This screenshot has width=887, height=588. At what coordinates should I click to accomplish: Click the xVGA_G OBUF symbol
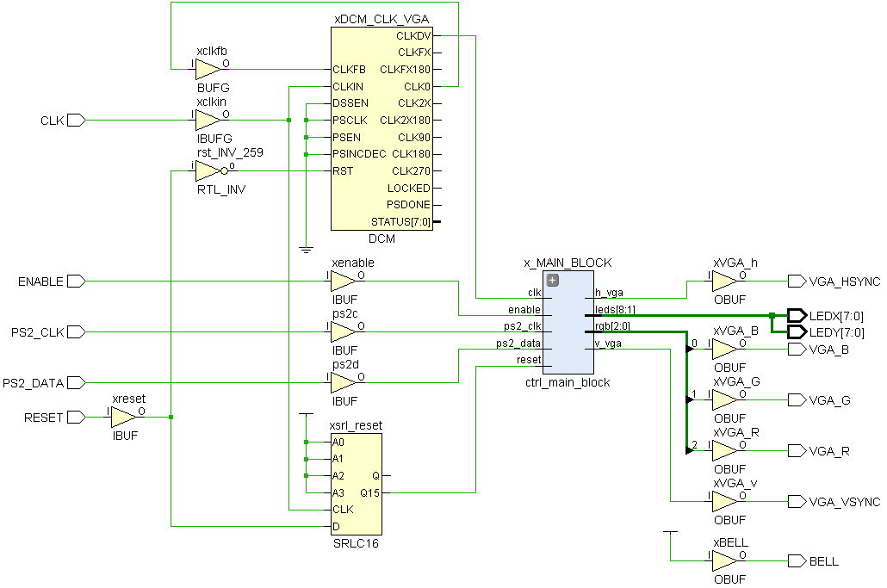pyautogui.click(x=724, y=399)
